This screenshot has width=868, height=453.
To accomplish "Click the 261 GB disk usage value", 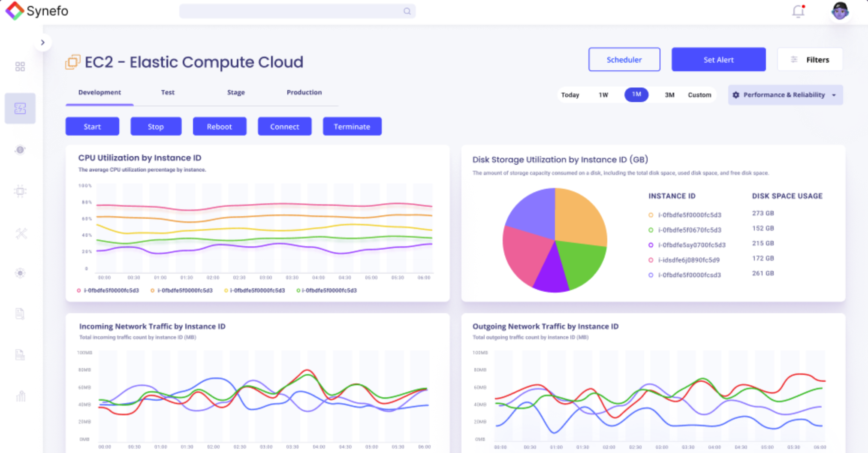I will [763, 273].
